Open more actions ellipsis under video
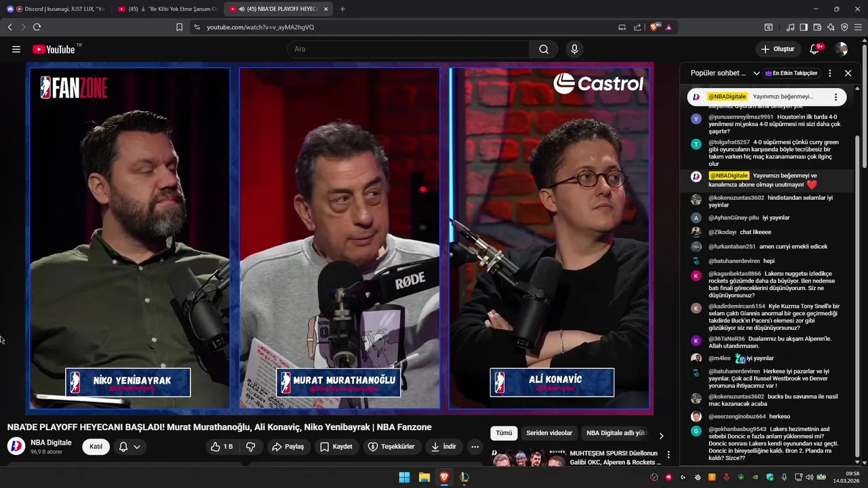868x488 pixels. pos(475,447)
